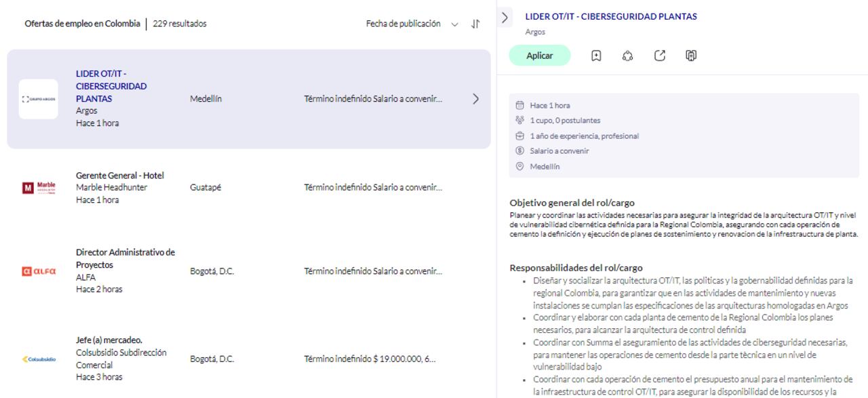Click the people icon beside 1 cupo, 0 postulantes

coord(520,121)
